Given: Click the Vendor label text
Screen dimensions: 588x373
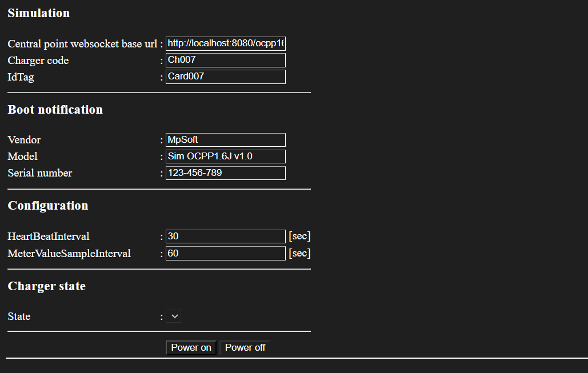Looking at the screenshot, I should (x=24, y=140).
